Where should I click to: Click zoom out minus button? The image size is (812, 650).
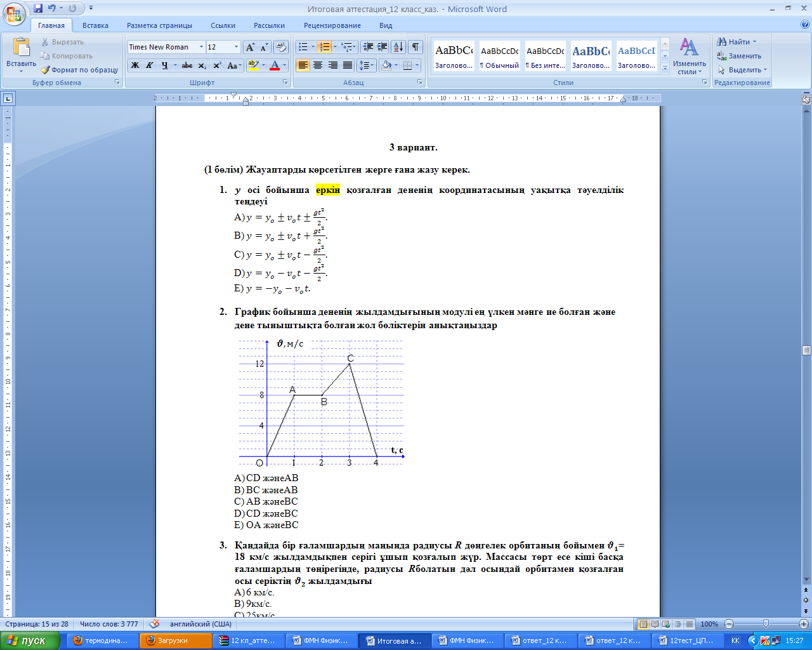(729, 624)
